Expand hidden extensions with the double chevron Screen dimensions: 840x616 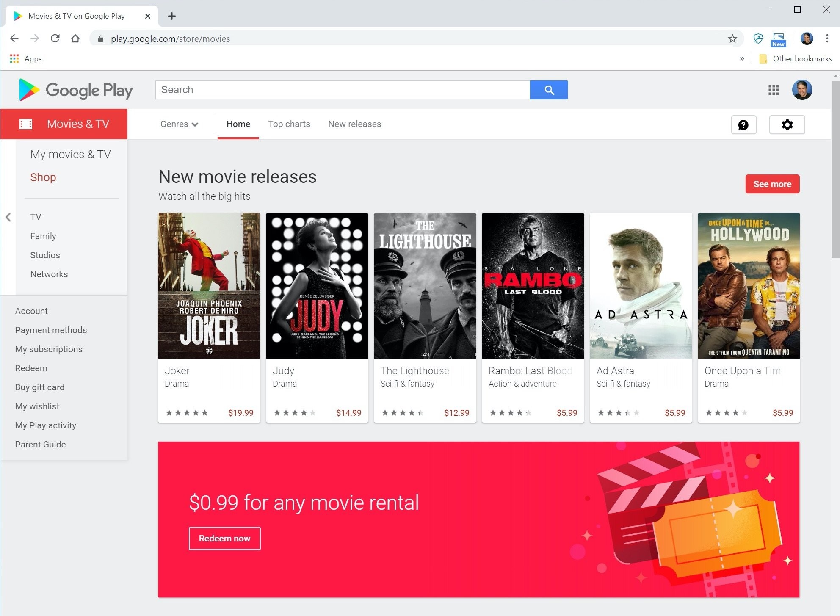pos(742,58)
